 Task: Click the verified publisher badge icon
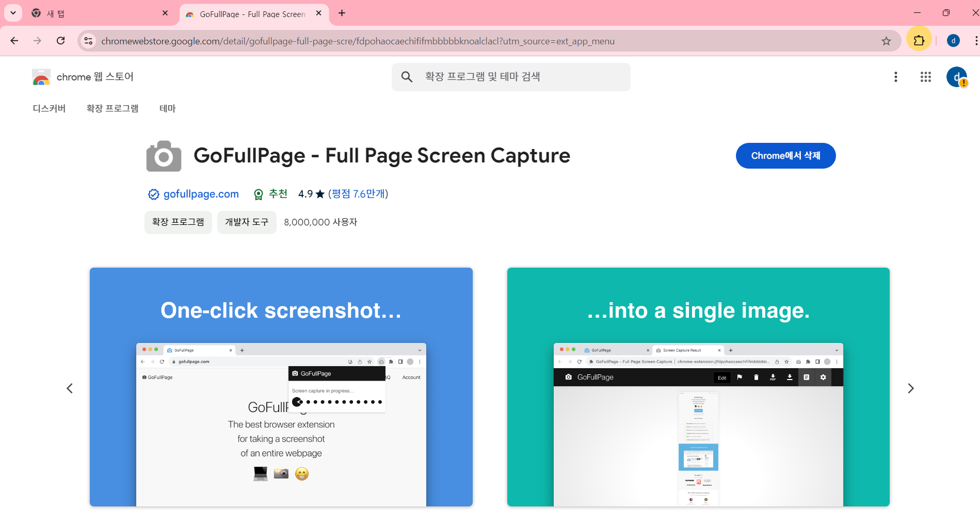click(154, 194)
